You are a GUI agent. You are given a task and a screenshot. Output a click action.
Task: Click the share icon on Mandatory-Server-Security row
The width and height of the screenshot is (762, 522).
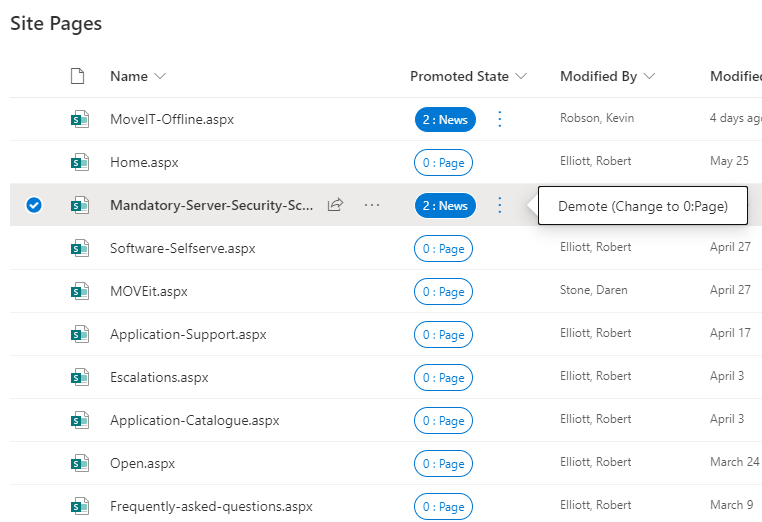click(336, 205)
